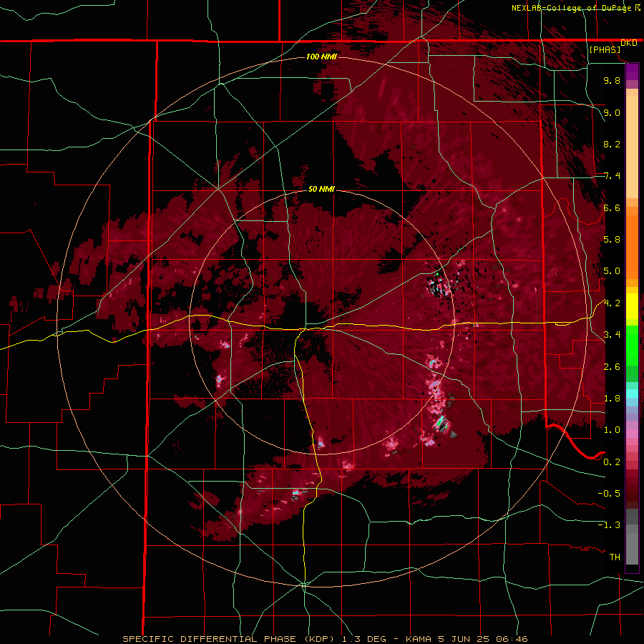Click the -0.5 scale value
The width and height of the screenshot is (644, 644).
pos(609,493)
